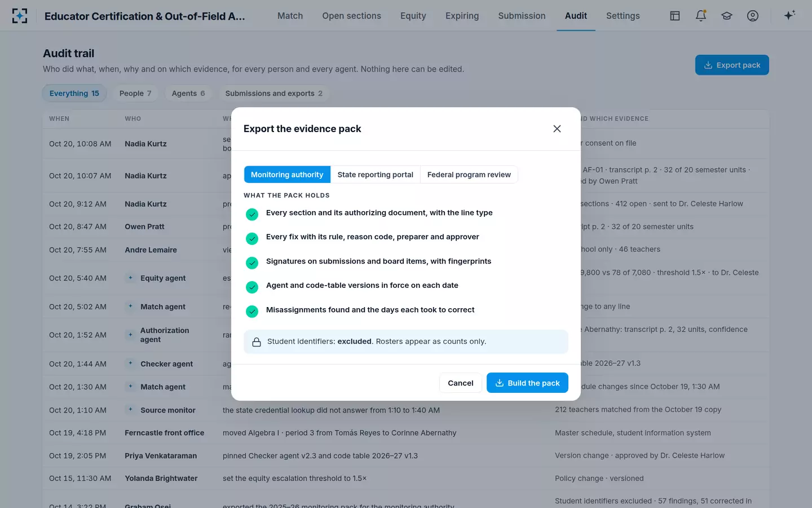The width and height of the screenshot is (812, 508).
Task: Click 'Owen Pratt' row name
Action: click(144, 226)
